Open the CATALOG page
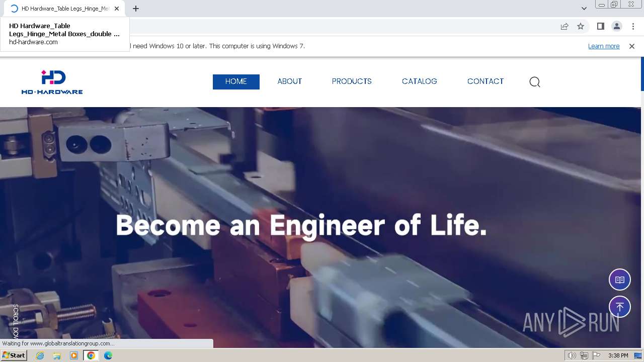Viewport: 644px width, 362px height. [420, 81]
